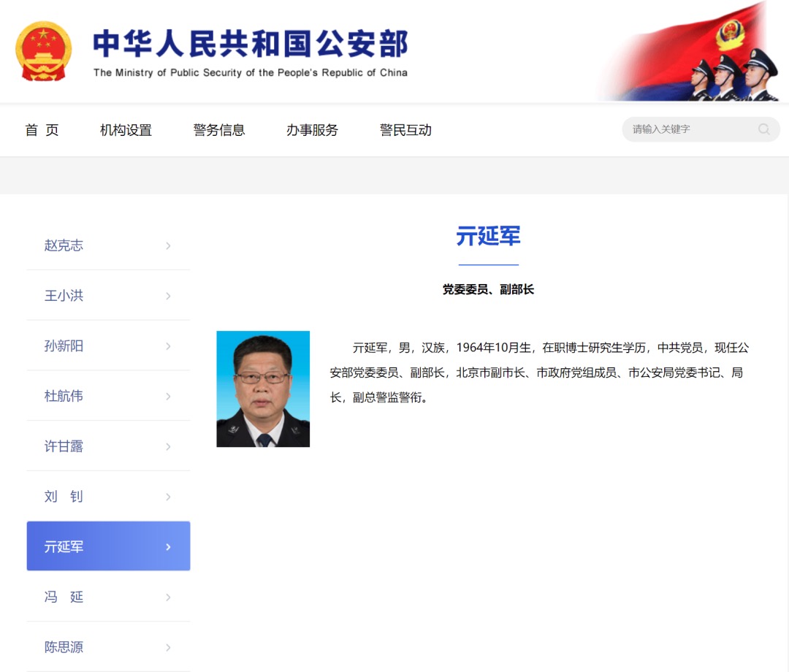Click the national emblem logo
Viewport: 789px width, 672px height.
click(x=44, y=51)
